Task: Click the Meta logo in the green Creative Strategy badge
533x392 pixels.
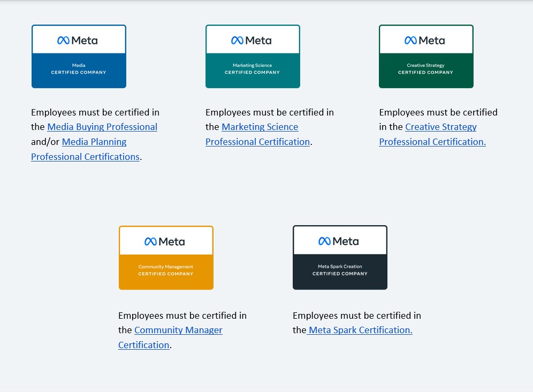Action: tap(424, 41)
